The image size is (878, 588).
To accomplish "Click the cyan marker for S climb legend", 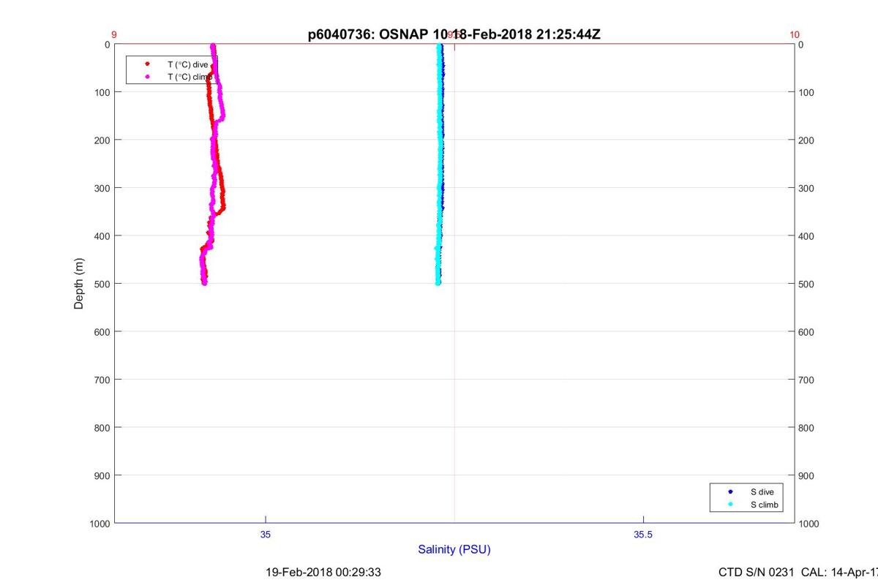I will (730, 505).
